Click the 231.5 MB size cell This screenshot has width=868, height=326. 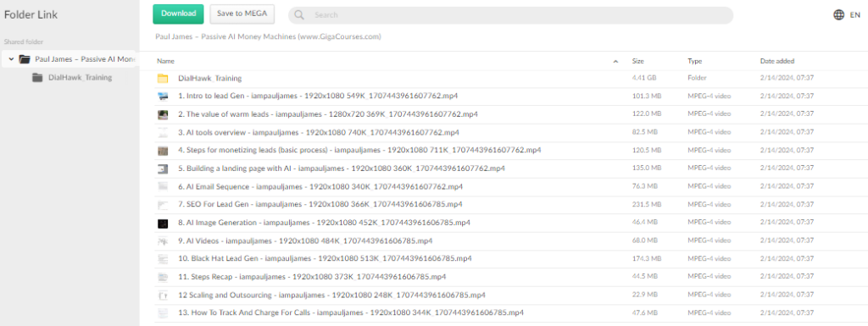click(646, 204)
